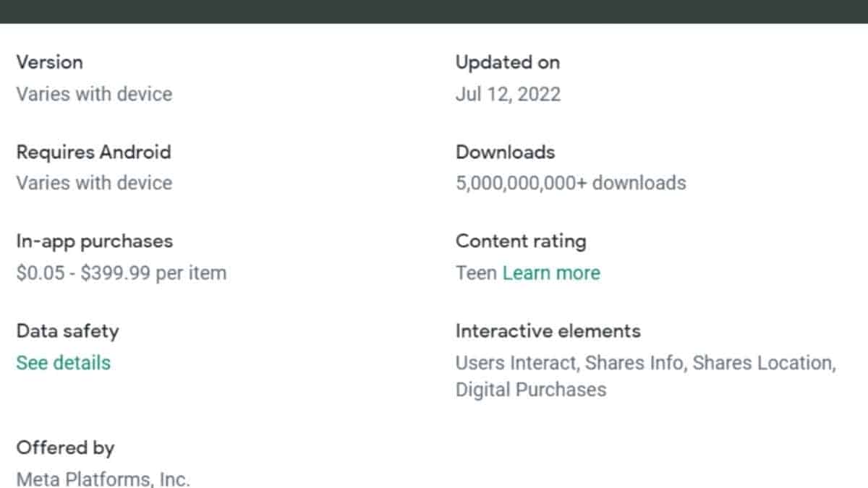868x488 pixels.
Task: Click the Offered by heading
Action: (65, 448)
